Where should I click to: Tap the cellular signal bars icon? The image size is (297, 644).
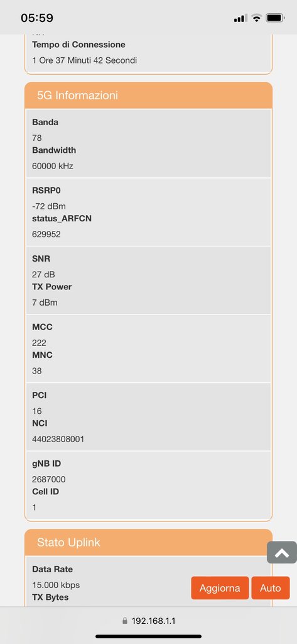tap(240, 18)
